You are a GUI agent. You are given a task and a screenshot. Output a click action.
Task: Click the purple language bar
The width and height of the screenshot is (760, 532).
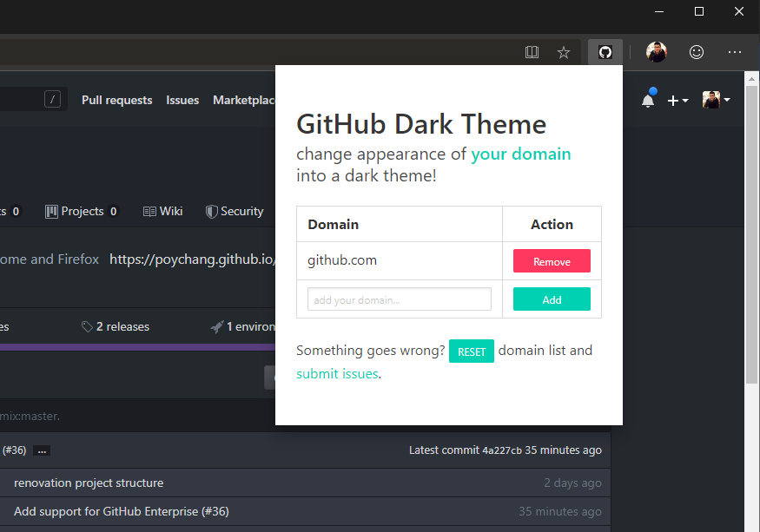(x=137, y=347)
